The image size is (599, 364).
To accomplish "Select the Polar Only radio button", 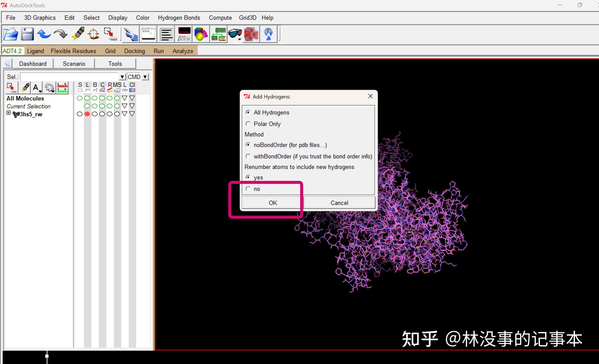I will pyautogui.click(x=248, y=124).
